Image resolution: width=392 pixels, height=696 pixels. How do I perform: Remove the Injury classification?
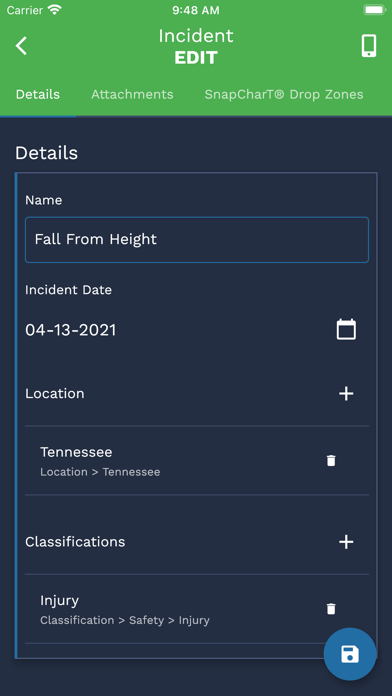(331, 609)
